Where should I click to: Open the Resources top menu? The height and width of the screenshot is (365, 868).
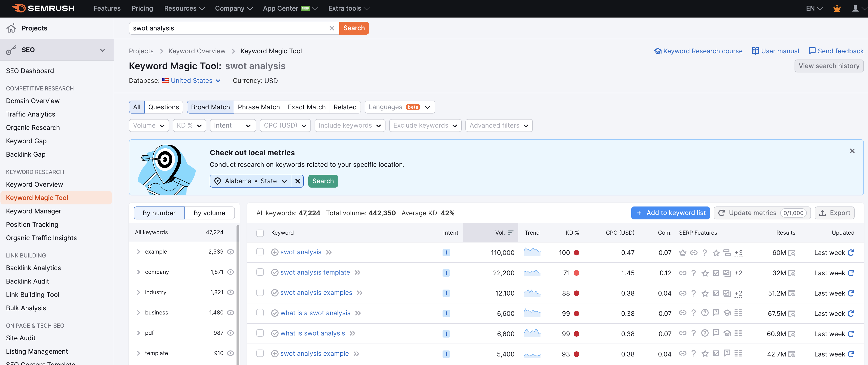point(184,8)
